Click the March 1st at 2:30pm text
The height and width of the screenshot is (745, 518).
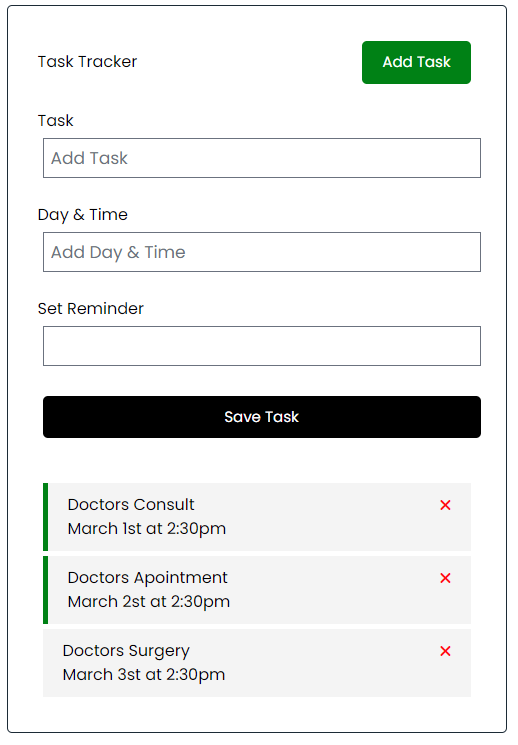pos(147,529)
